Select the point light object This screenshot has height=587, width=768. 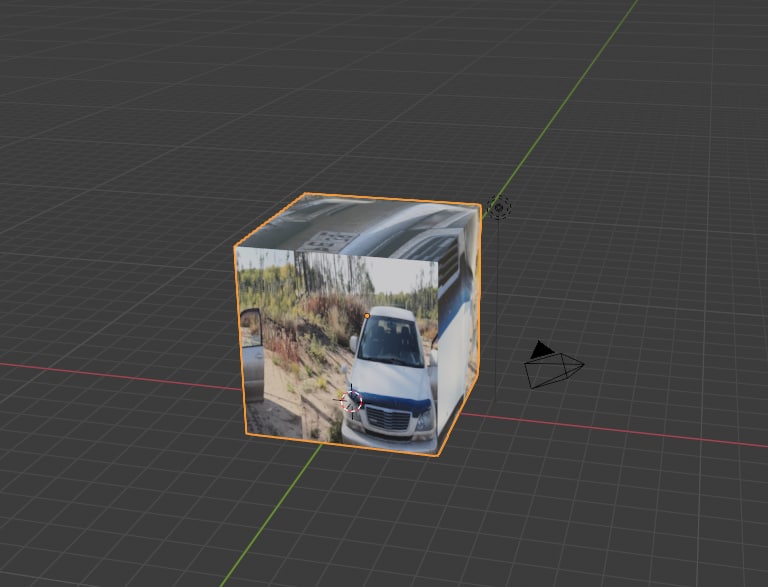pos(499,208)
